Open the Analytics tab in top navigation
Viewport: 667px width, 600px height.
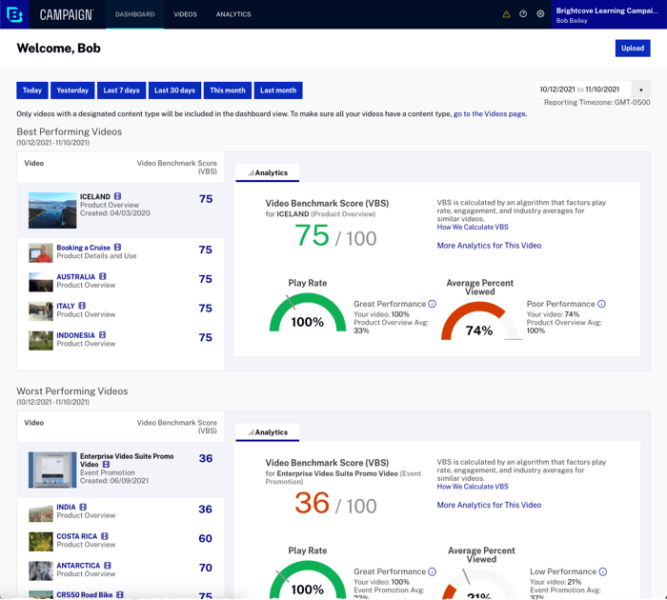point(233,15)
